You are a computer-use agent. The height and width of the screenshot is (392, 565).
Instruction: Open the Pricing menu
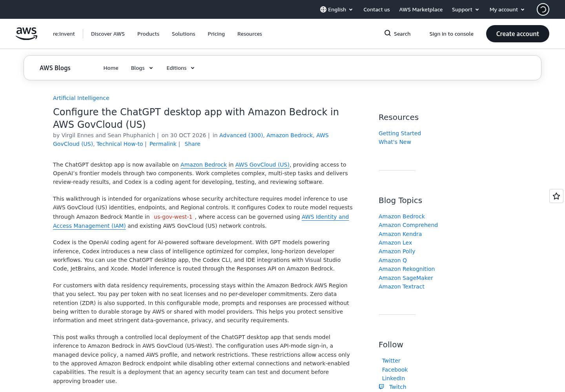click(x=216, y=34)
